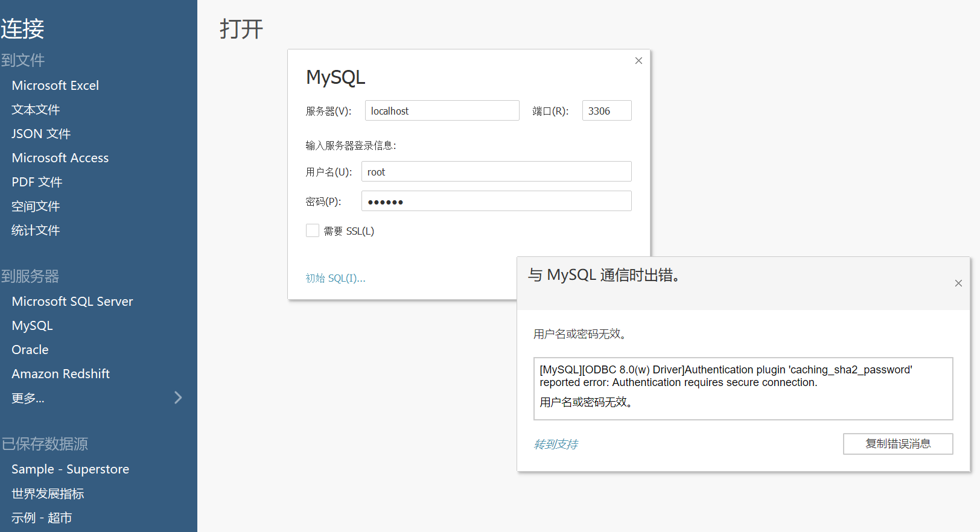Expand the 更多... arrow in server list
The width and height of the screenshot is (980, 532).
pos(178,397)
